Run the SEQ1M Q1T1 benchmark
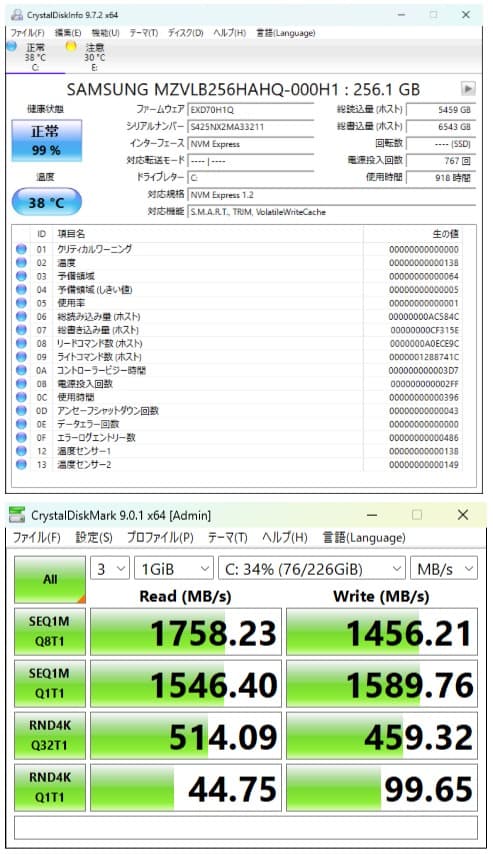The height and width of the screenshot is (854, 493). point(50,684)
